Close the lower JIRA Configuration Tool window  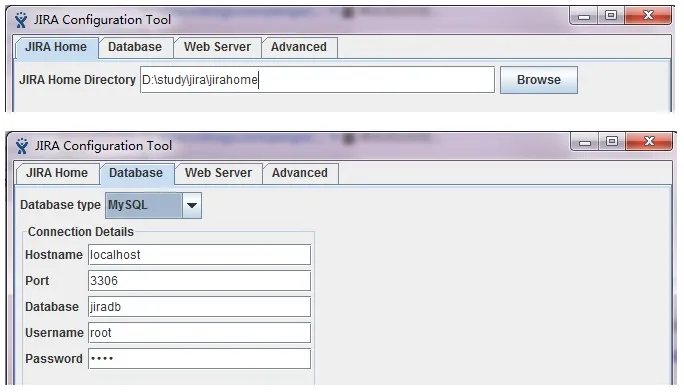point(649,142)
